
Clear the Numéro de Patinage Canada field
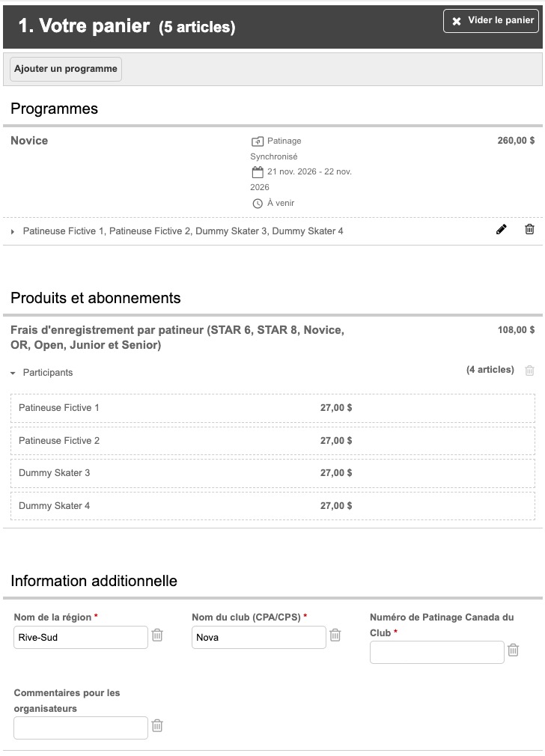(x=513, y=650)
